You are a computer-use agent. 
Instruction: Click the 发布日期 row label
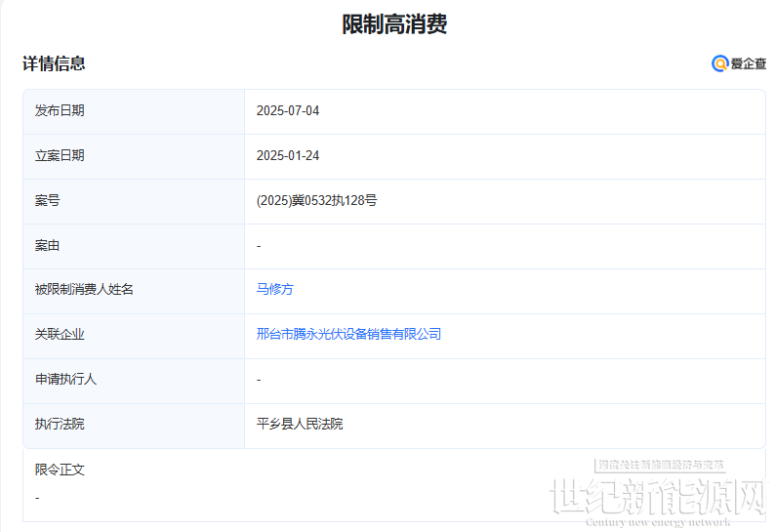tap(60, 110)
